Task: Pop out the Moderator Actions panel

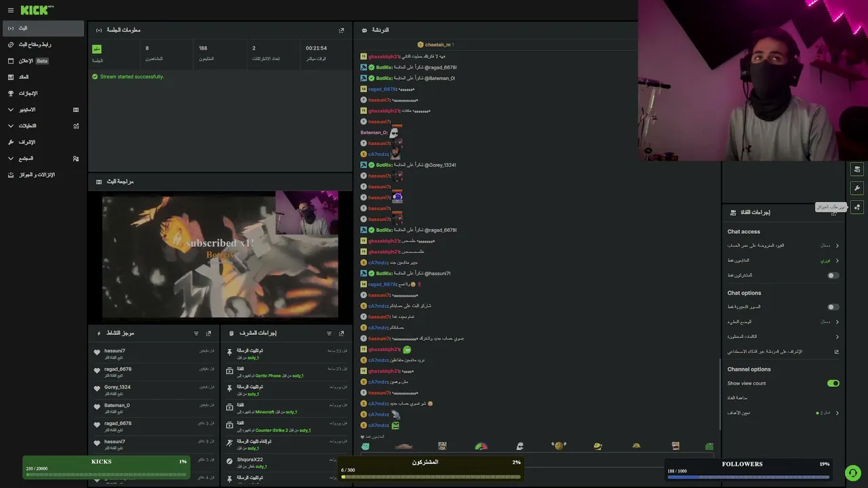Action: [342, 333]
